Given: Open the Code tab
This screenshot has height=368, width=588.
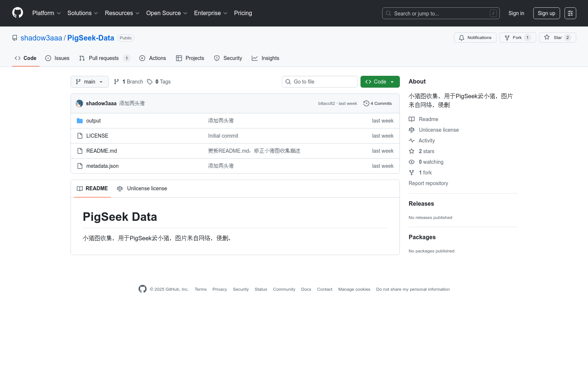Looking at the screenshot, I should [26, 58].
